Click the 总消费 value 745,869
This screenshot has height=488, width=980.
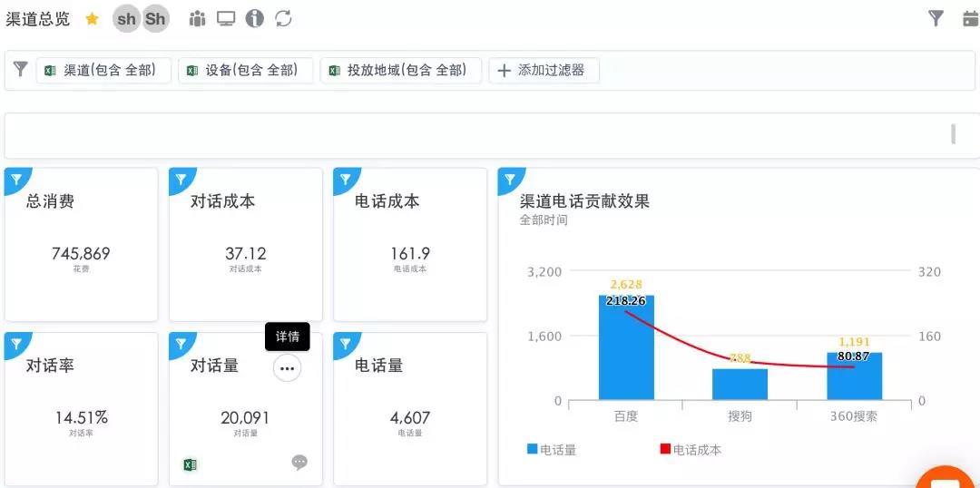click(x=81, y=254)
